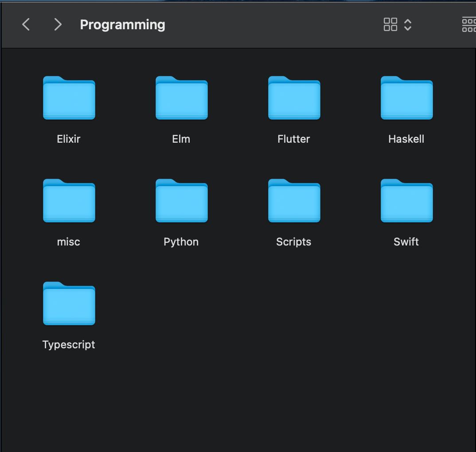Go back with the left chevron
The width and height of the screenshot is (476, 452).
tap(26, 24)
